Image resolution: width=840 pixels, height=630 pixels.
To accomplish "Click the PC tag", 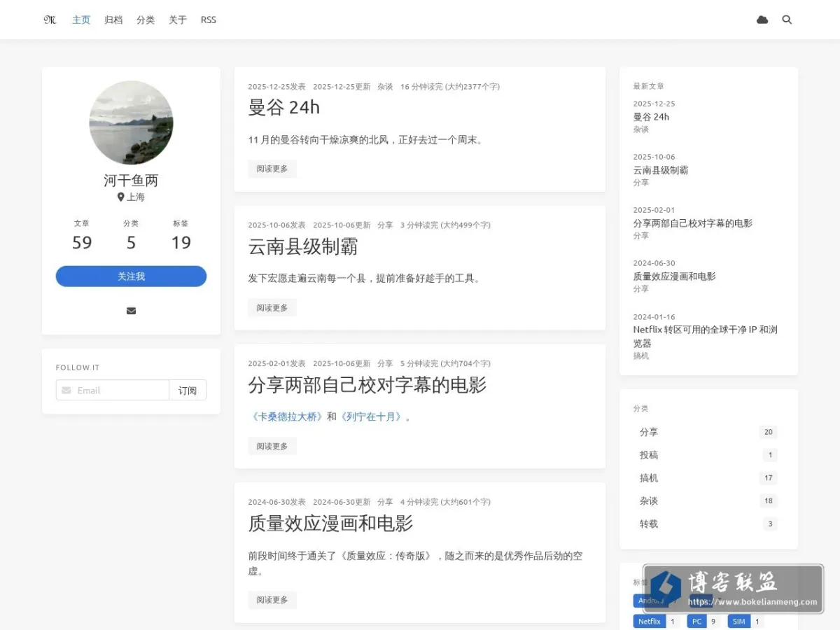I will click(x=696, y=621).
